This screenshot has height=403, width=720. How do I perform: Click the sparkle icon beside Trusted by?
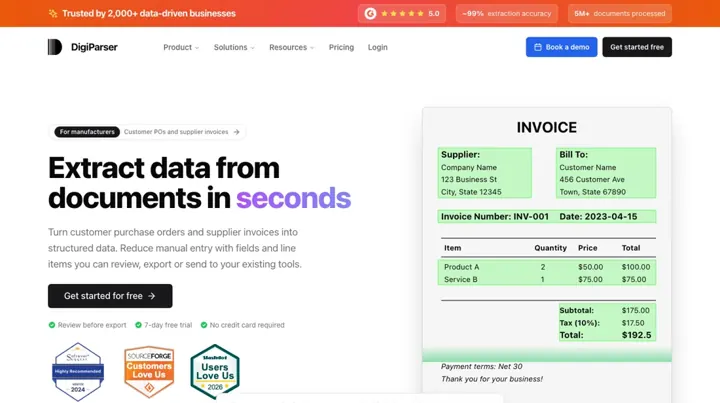[x=53, y=13]
